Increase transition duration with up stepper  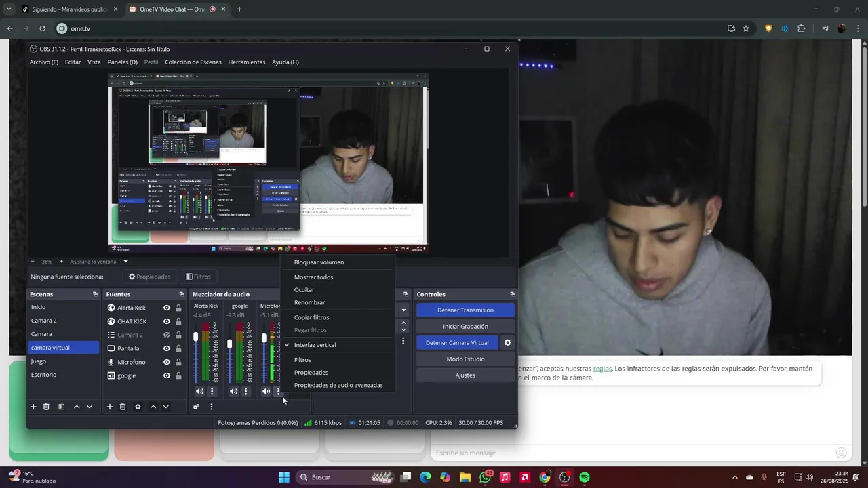(403, 323)
